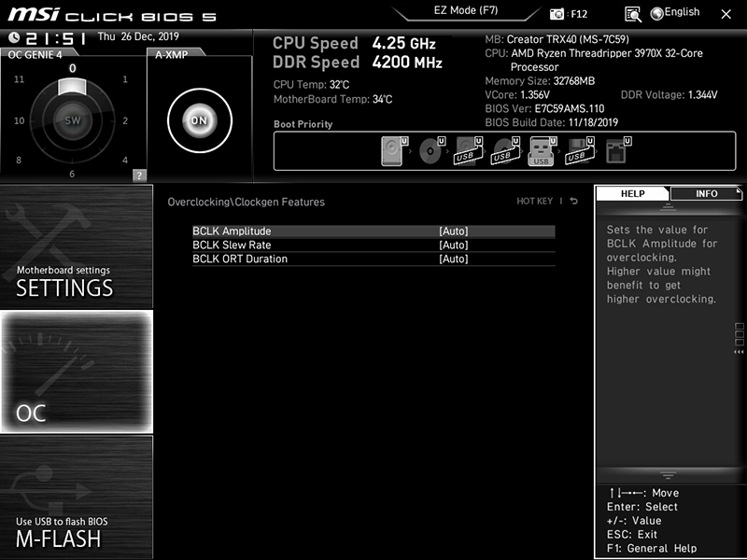
Task: Select the optical disc boot priority icon
Action: pos(431,151)
